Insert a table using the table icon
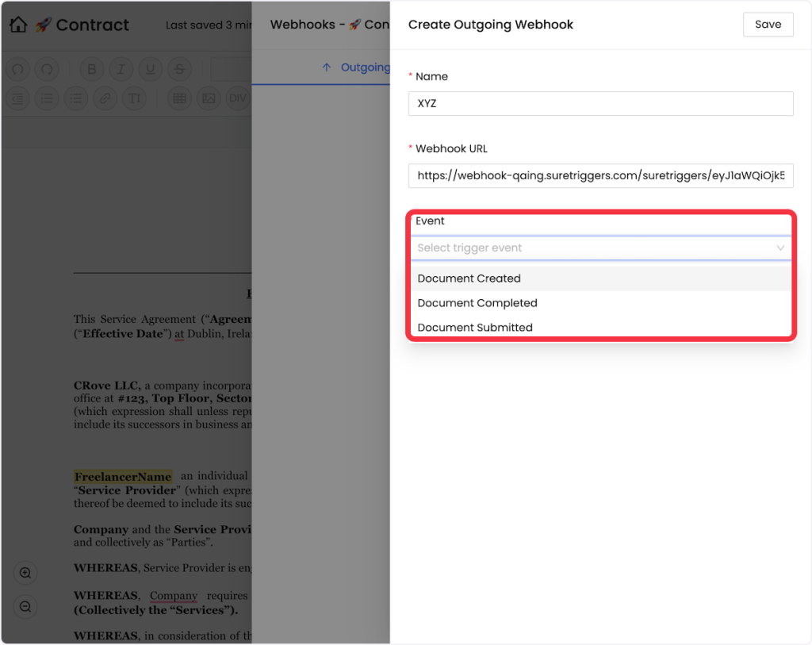The width and height of the screenshot is (812, 645). [180, 98]
